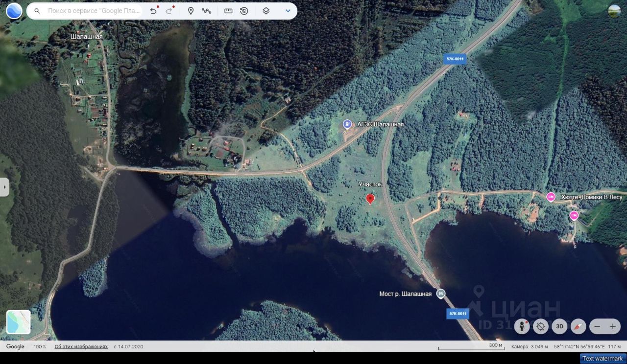Expand the toolbar dropdown chevron
The height and width of the screenshot is (364, 627).
point(288,11)
